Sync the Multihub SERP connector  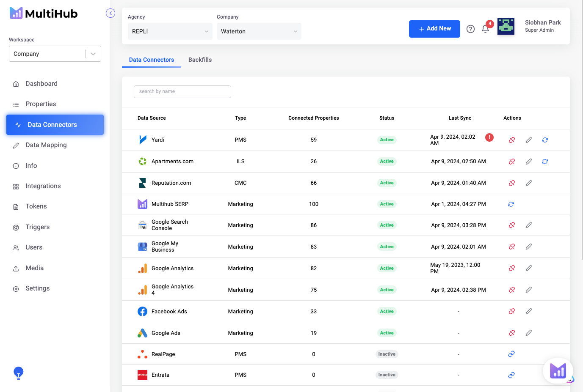pyautogui.click(x=511, y=204)
